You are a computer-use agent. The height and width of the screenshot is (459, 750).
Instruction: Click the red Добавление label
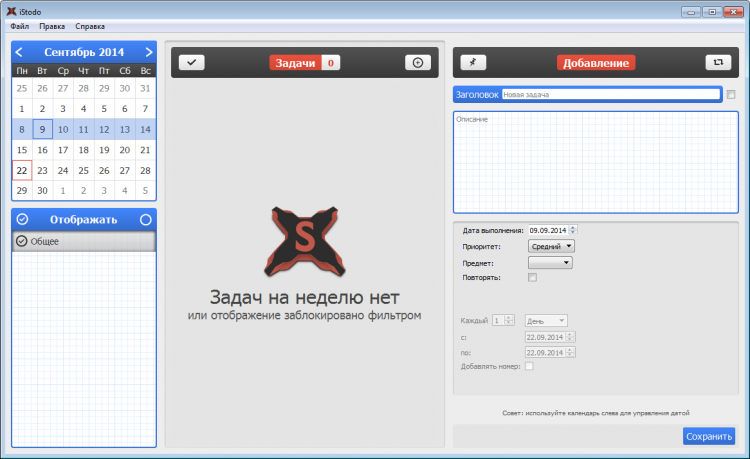596,63
